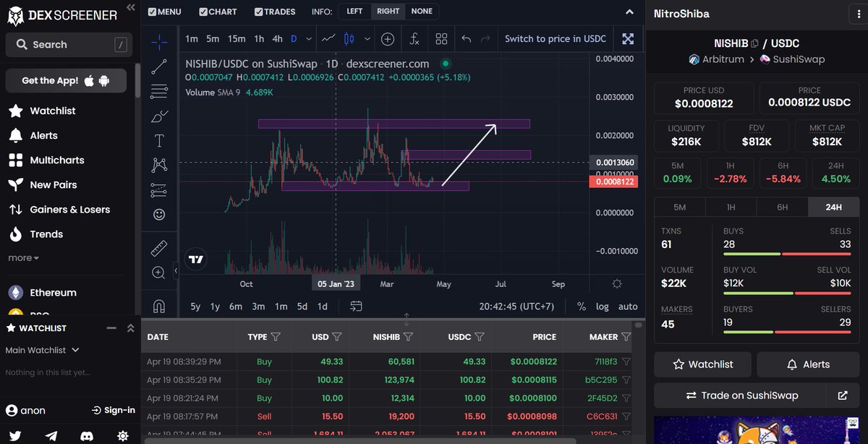Select the text annotation tool
This screenshot has height=444, width=868.
(x=159, y=141)
